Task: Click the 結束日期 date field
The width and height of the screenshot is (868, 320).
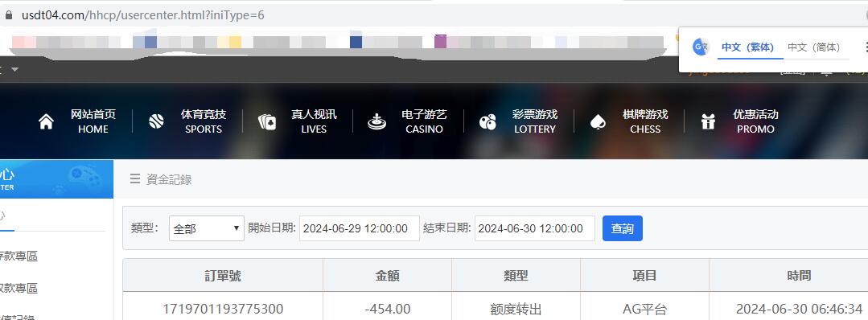Action: coord(535,228)
